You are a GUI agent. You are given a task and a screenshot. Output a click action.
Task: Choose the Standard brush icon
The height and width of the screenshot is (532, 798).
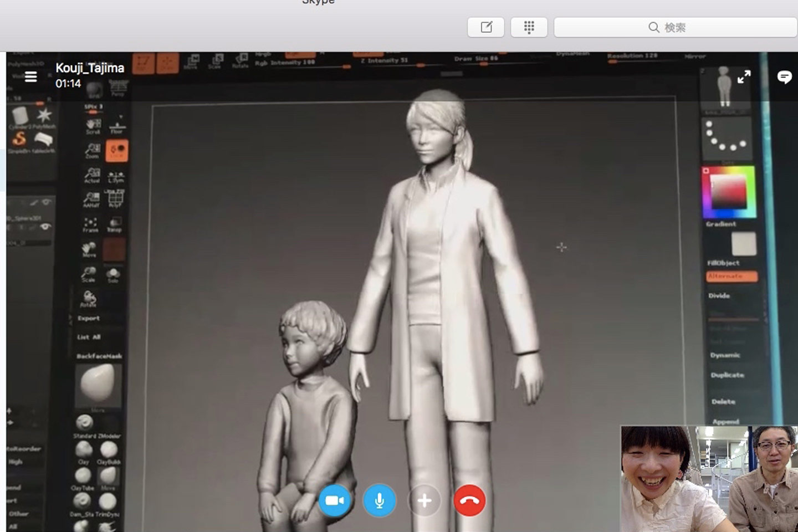[x=84, y=423]
